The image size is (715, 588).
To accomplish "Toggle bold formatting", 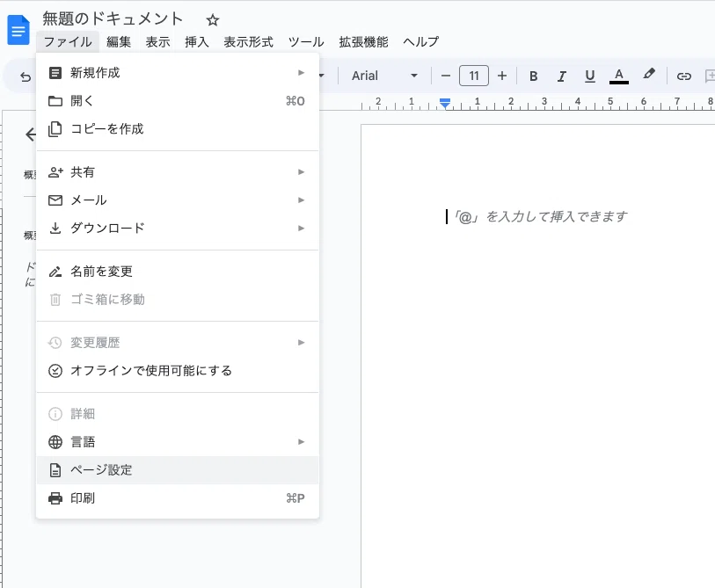I will coord(533,76).
